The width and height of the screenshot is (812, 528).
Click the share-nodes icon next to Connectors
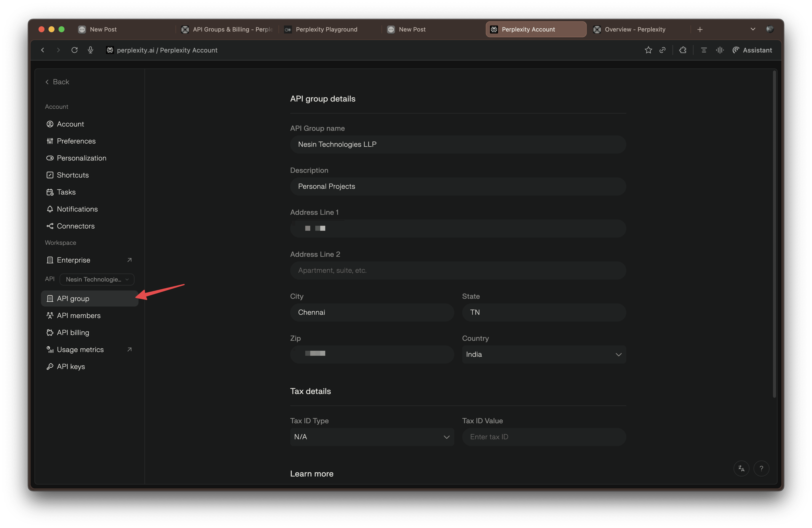(x=50, y=226)
